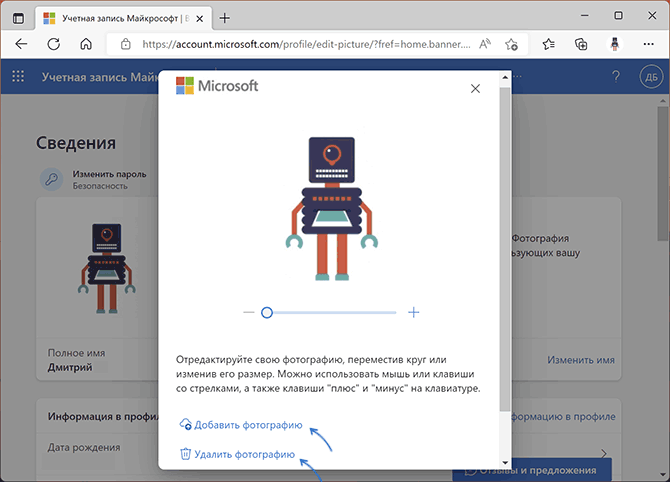This screenshot has height=482, width=670.
Task: Click the Read aloud icon in address bar
Action: point(485,44)
